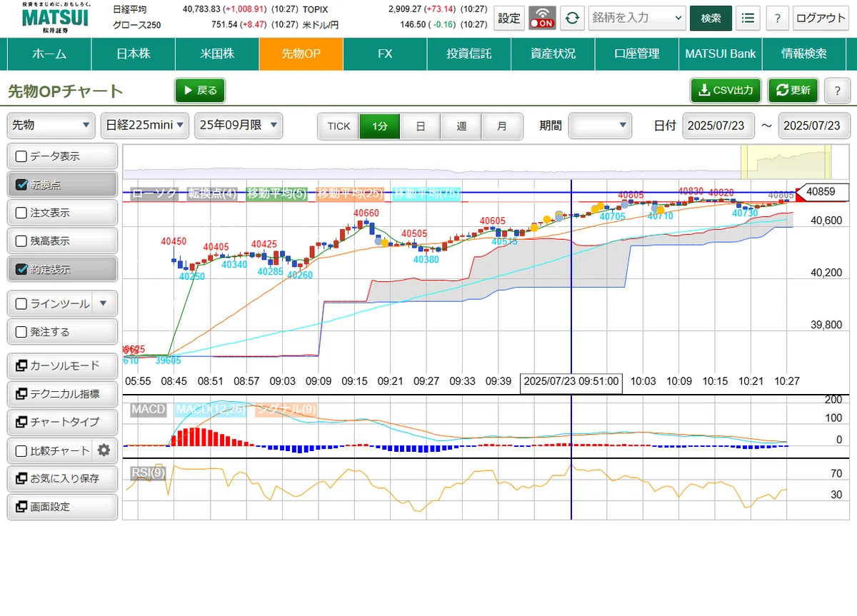Open テクニカル指標 popup panel

pyautogui.click(x=62, y=394)
